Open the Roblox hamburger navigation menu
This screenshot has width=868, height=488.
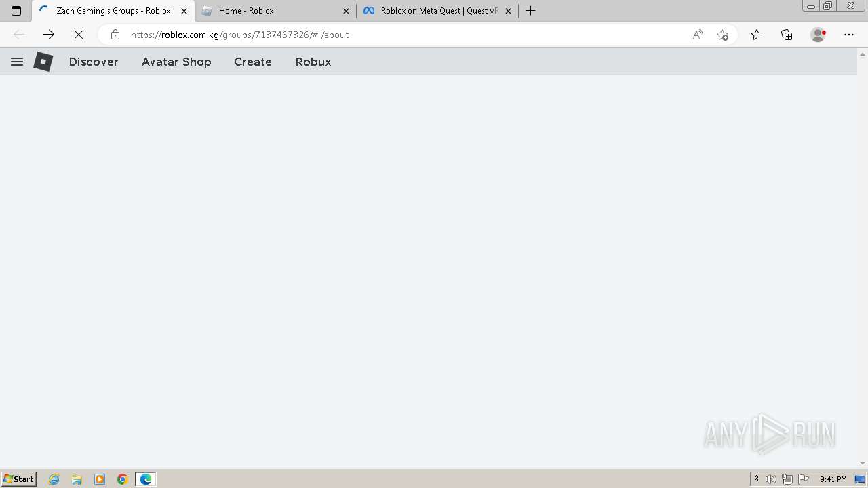[17, 62]
